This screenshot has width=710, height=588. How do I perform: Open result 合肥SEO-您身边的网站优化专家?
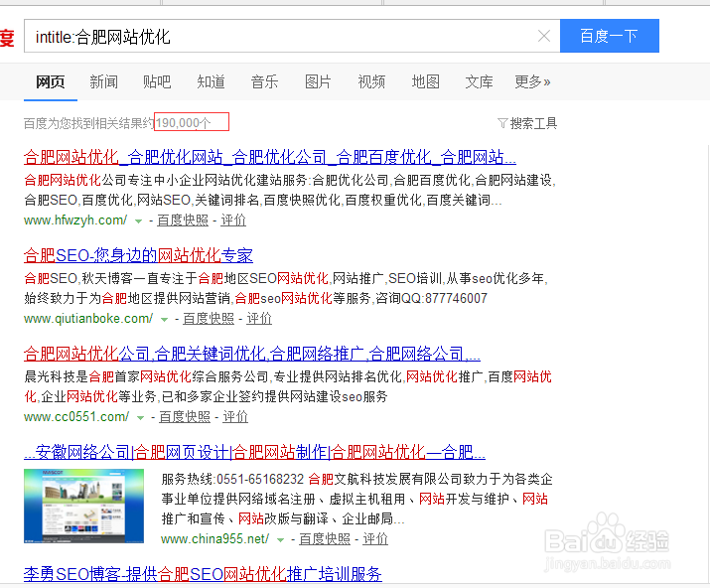[138, 255]
